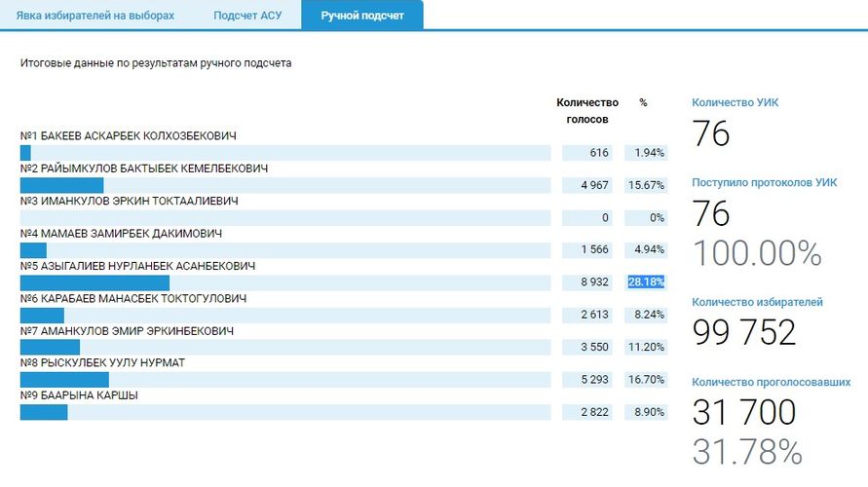Switch to the Подсчет АСУ tab
The width and height of the screenshot is (868, 487).
coord(246,16)
